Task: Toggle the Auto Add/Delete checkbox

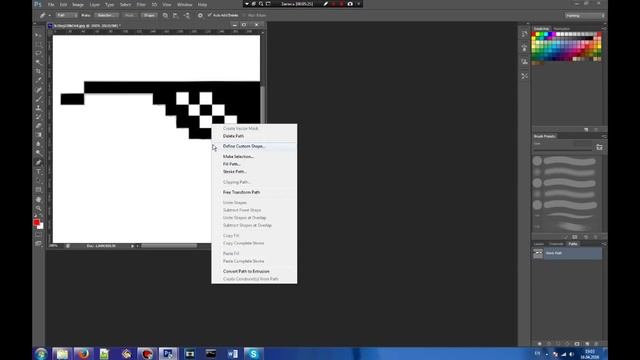Action: tap(209, 15)
